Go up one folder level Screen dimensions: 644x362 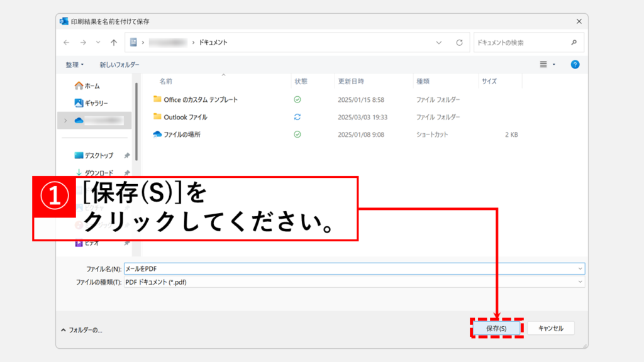pos(114,42)
